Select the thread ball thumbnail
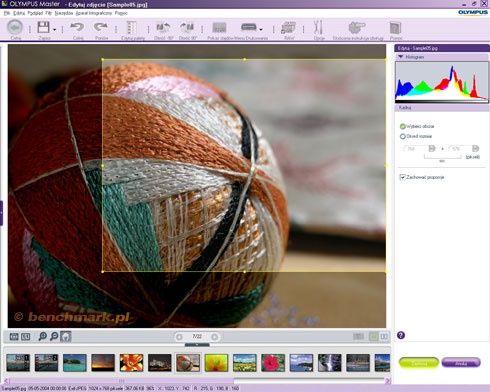Screen dimensions: 490x392 tap(188, 363)
